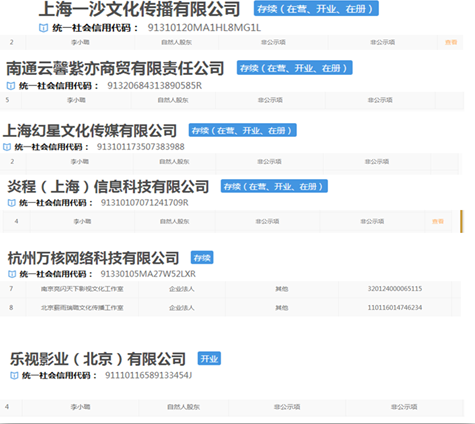Click shareholder name in 上海幻星 row 2
Viewport: 475px width, 424px height.
coord(80,162)
